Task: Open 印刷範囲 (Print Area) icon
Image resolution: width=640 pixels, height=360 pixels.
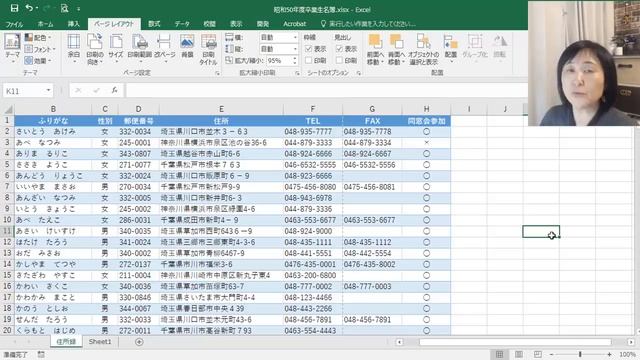Action: click(x=140, y=48)
